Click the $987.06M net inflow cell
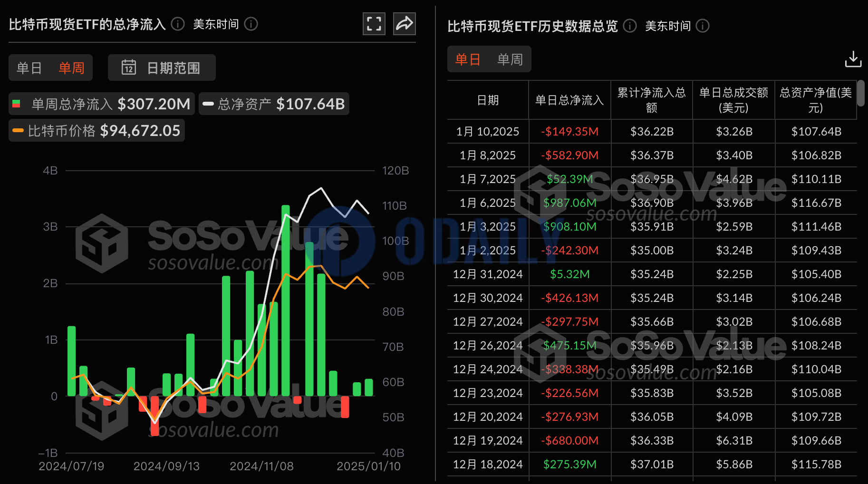Screen dimensions: 868x484 (569, 203)
